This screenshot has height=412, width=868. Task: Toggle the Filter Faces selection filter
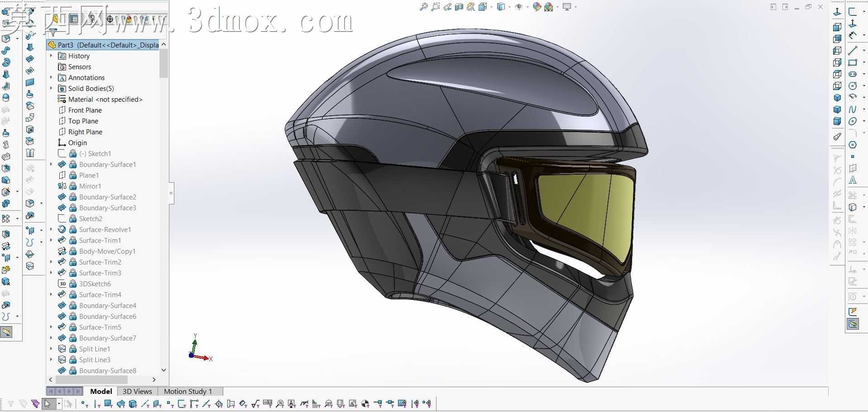point(108,403)
